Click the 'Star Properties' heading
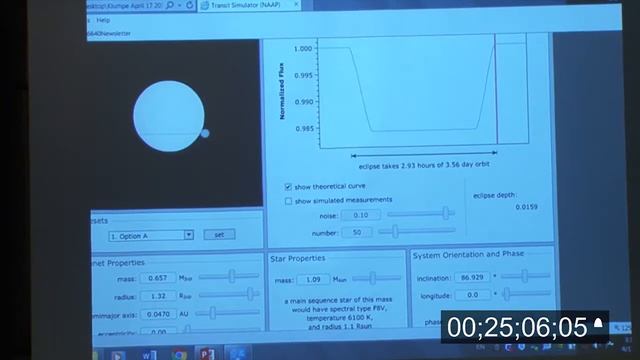This screenshot has height=360, width=640. [298, 258]
